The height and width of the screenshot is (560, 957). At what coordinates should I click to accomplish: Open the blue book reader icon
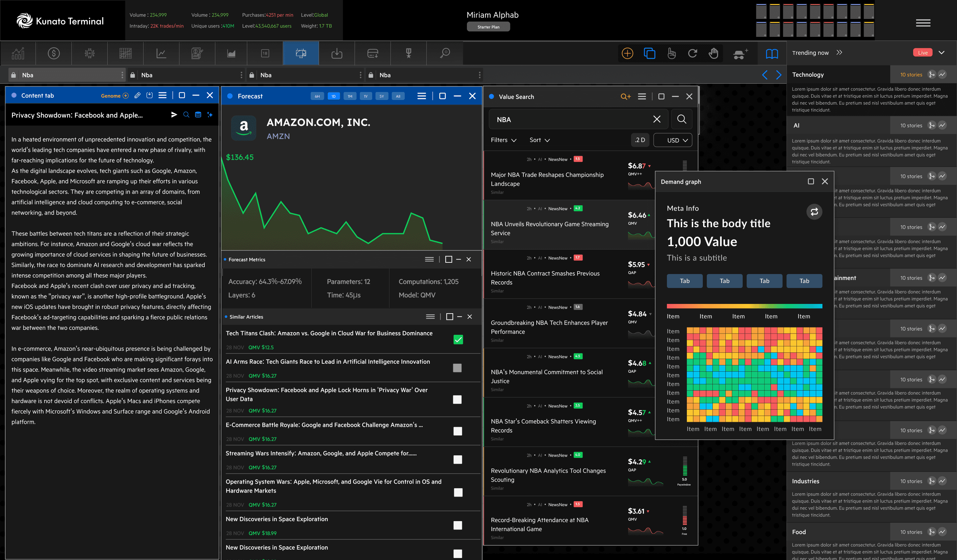click(772, 53)
